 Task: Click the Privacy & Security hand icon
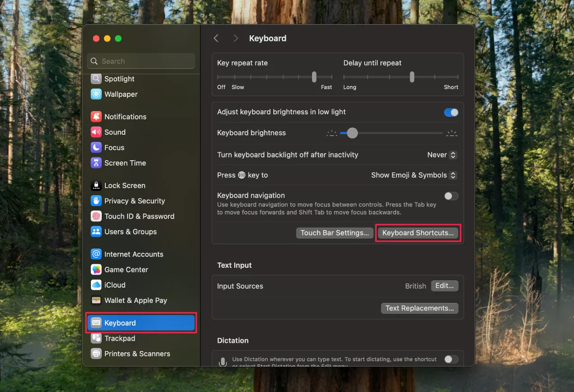tap(96, 201)
